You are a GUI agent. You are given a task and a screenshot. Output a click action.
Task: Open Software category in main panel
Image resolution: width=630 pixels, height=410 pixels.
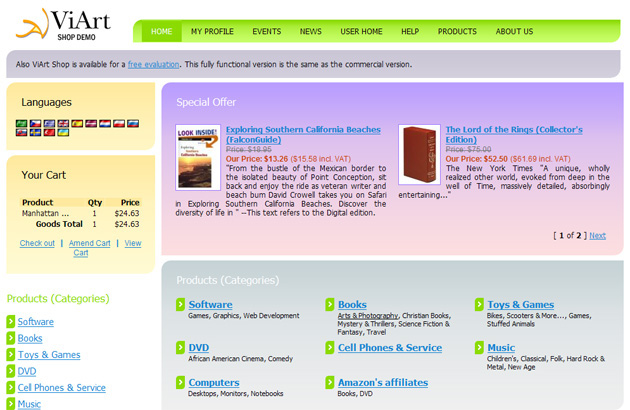pyautogui.click(x=211, y=304)
